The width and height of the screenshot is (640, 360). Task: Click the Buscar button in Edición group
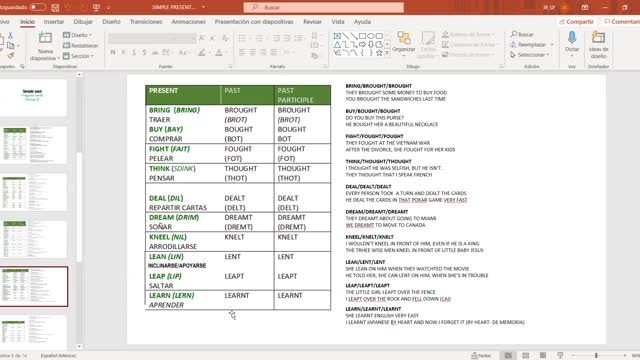522,34
